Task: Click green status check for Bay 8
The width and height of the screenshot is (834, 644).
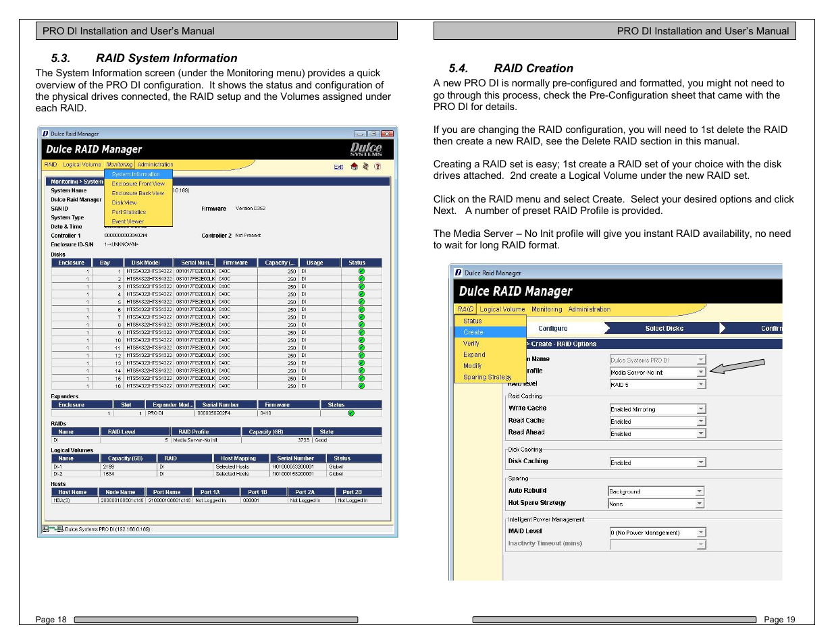Action: tap(361, 325)
